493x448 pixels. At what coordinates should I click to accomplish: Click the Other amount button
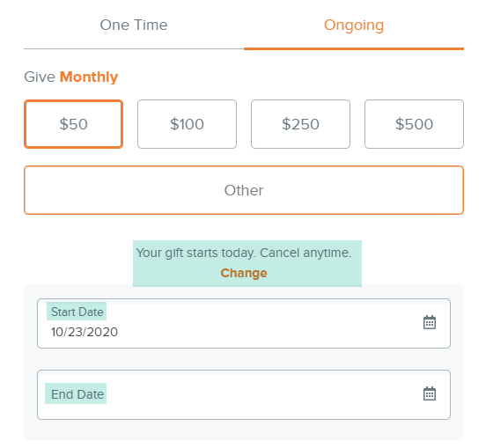pos(244,190)
